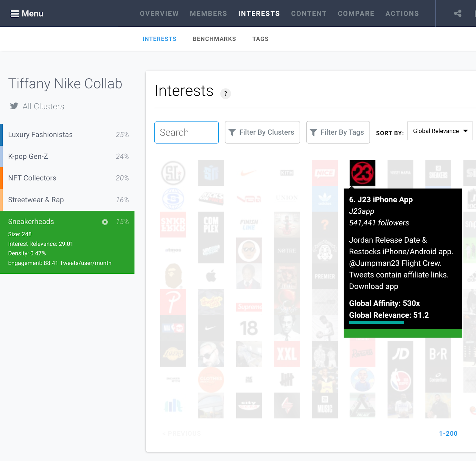
Task: Select the NFT Collectors cluster
Action: pyautogui.click(x=67, y=178)
